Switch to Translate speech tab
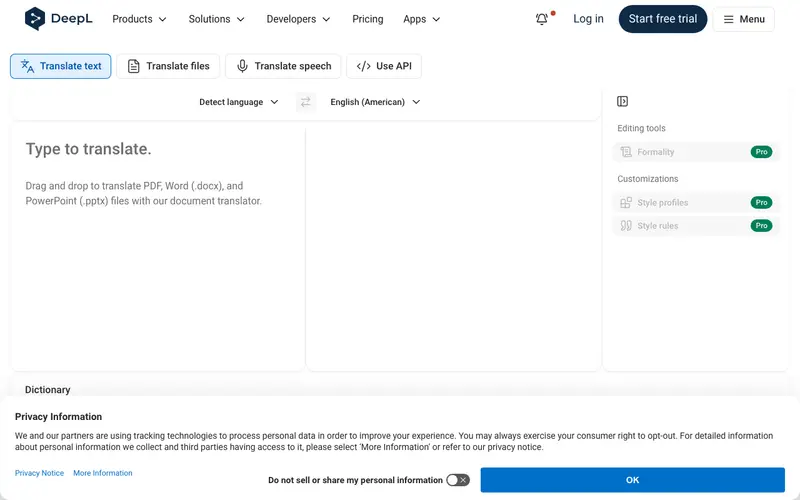Viewport: 800px width, 500px height. pos(283,66)
